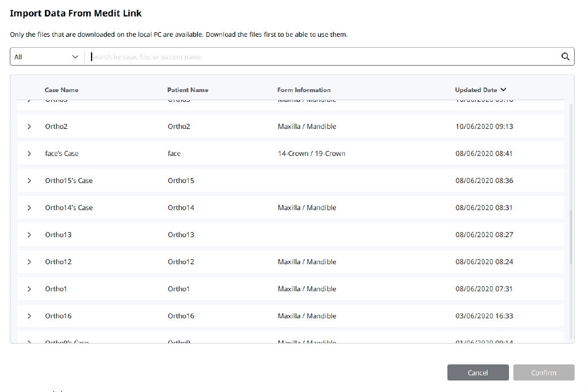Sort by Updated Date column header
585x392 pixels.
coord(480,90)
